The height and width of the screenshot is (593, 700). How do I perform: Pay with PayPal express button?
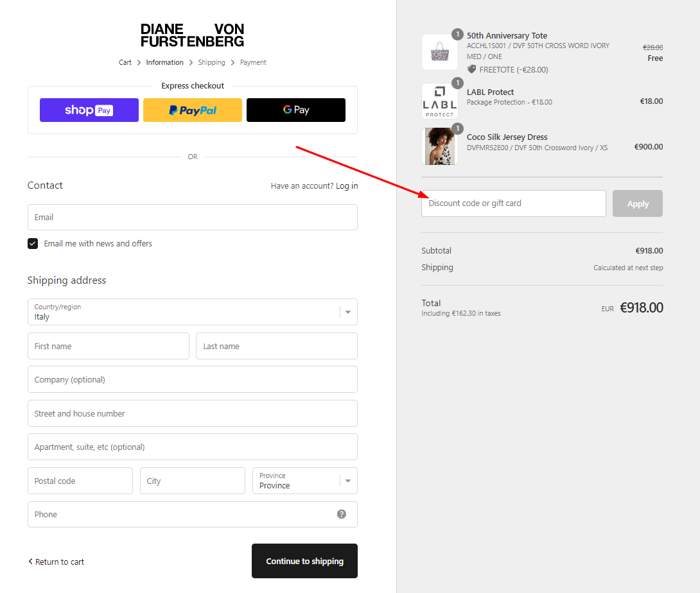click(x=193, y=110)
